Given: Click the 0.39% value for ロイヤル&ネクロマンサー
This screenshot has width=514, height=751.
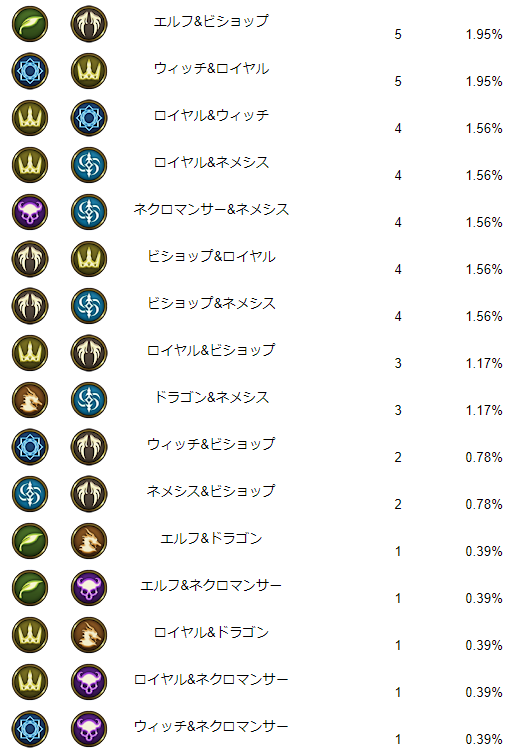Looking at the screenshot, I should click(484, 692).
